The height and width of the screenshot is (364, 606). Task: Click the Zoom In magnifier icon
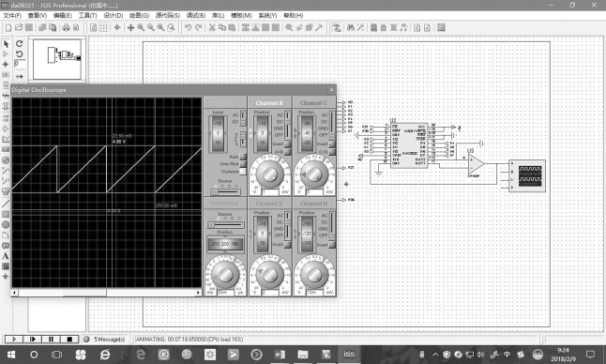point(141,27)
